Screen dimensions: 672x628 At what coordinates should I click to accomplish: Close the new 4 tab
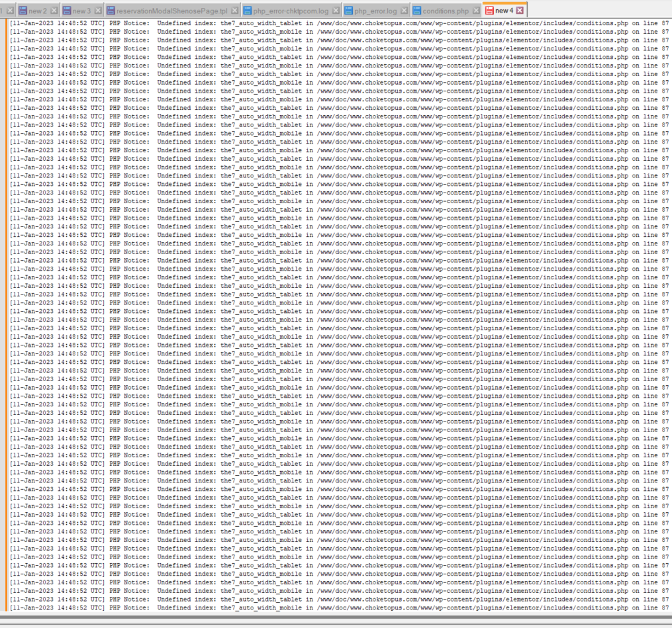point(520,11)
